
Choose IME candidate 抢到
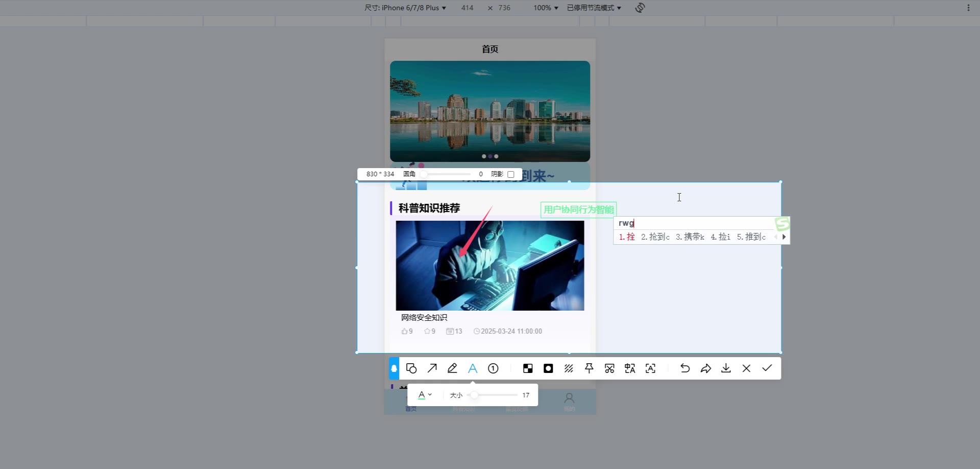click(x=655, y=237)
